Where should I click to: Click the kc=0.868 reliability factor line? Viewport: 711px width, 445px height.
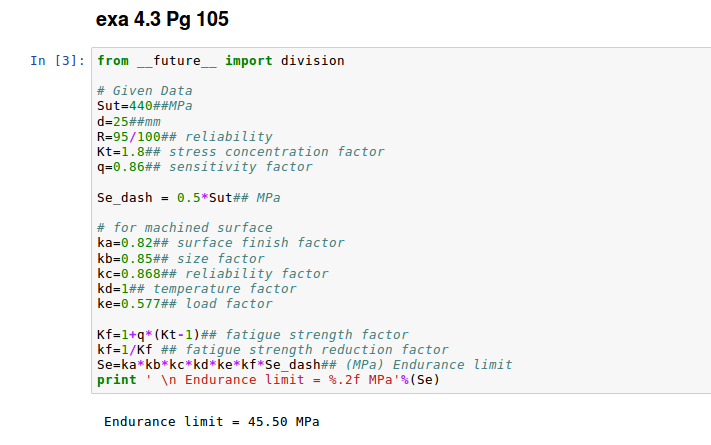(x=212, y=273)
